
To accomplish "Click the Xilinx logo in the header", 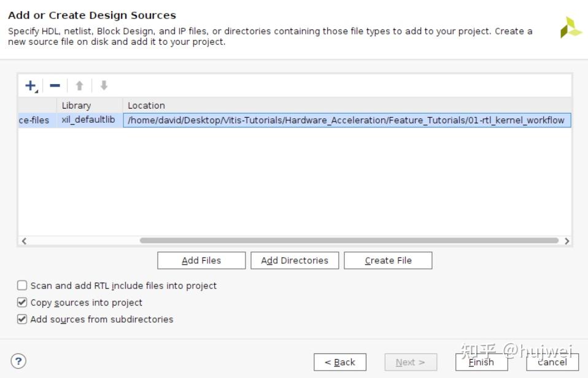I will pos(570,28).
